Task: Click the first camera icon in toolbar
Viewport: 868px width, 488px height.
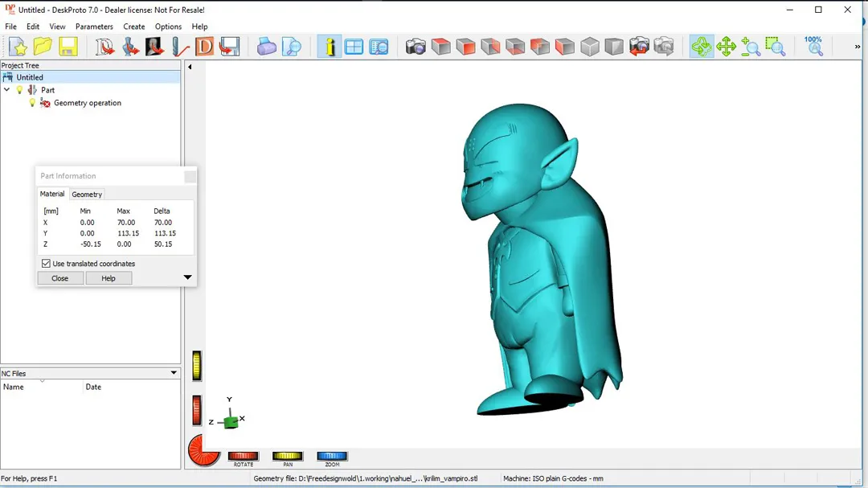Action: coord(416,47)
